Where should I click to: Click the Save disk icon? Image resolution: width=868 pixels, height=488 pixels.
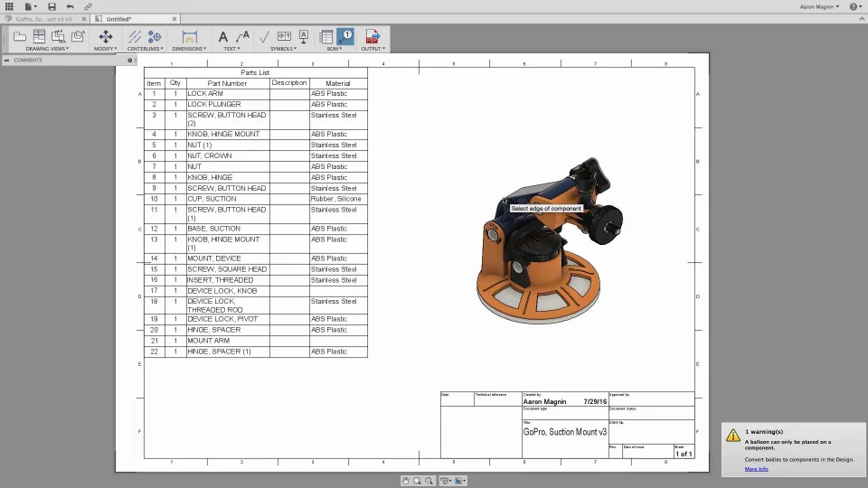click(x=52, y=6)
